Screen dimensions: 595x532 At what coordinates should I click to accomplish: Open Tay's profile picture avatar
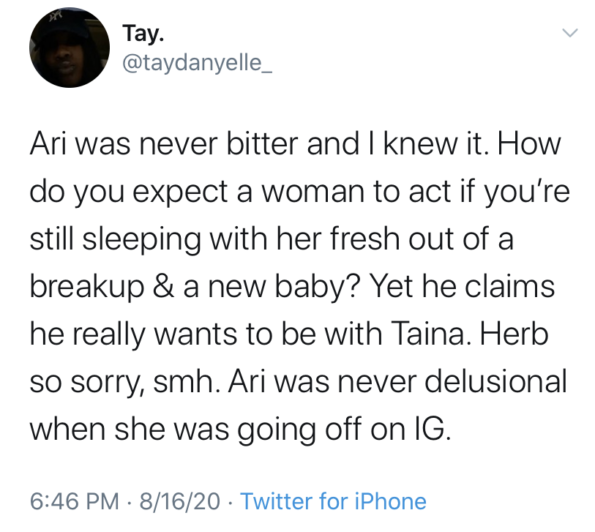click(x=69, y=47)
